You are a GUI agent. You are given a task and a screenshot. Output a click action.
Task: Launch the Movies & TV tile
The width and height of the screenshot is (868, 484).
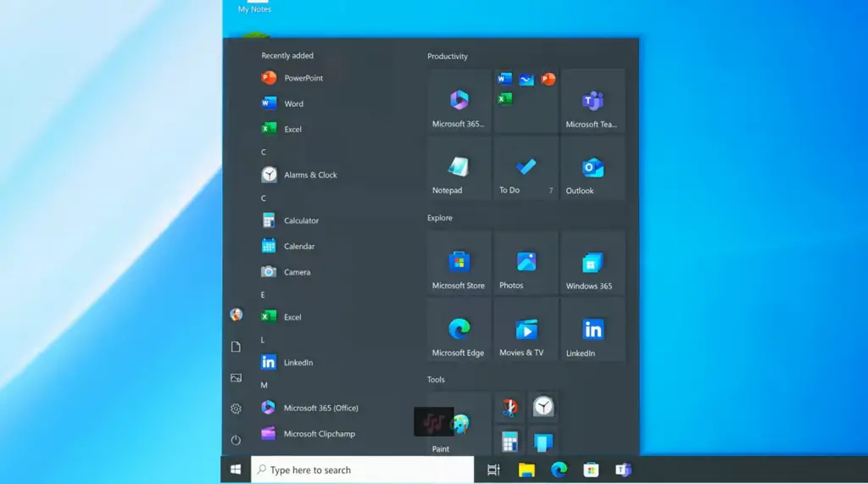526,330
